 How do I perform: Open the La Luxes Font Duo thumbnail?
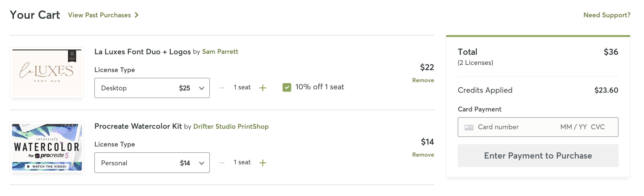[47, 72]
